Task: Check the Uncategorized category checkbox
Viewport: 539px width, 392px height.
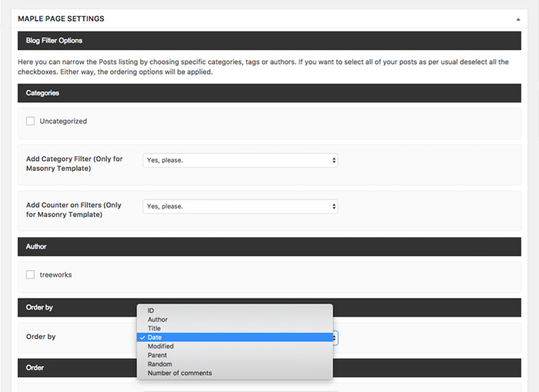Action: pos(30,121)
